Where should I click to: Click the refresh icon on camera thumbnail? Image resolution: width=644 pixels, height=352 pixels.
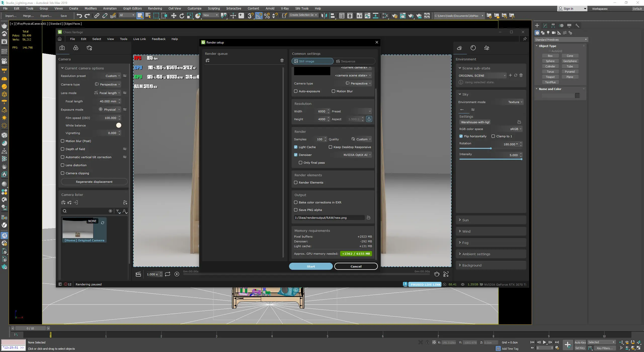point(103,223)
